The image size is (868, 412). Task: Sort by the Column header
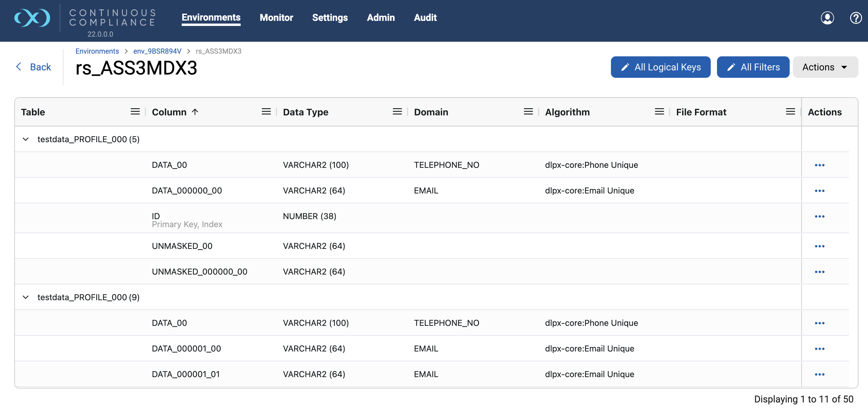169,112
